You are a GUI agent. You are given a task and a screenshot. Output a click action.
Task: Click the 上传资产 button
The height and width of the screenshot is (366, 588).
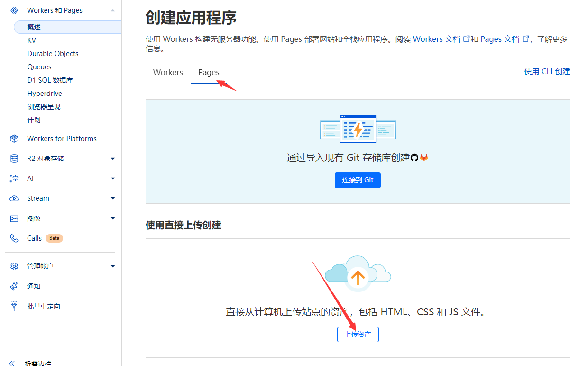pyautogui.click(x=358, y=334)
